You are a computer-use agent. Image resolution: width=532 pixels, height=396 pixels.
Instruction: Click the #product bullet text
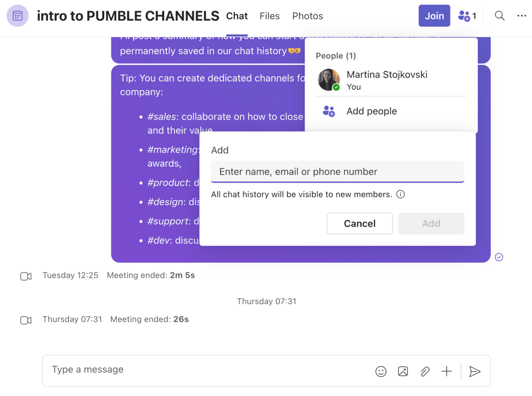[x=173, y=183]
